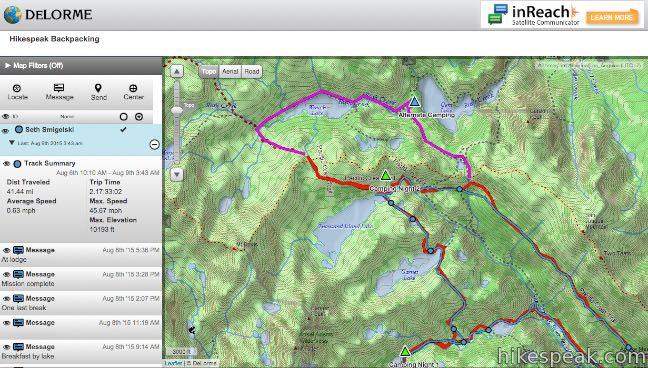Click the 'Dist Traveled 41.44 mi' value

coord(20,191)
